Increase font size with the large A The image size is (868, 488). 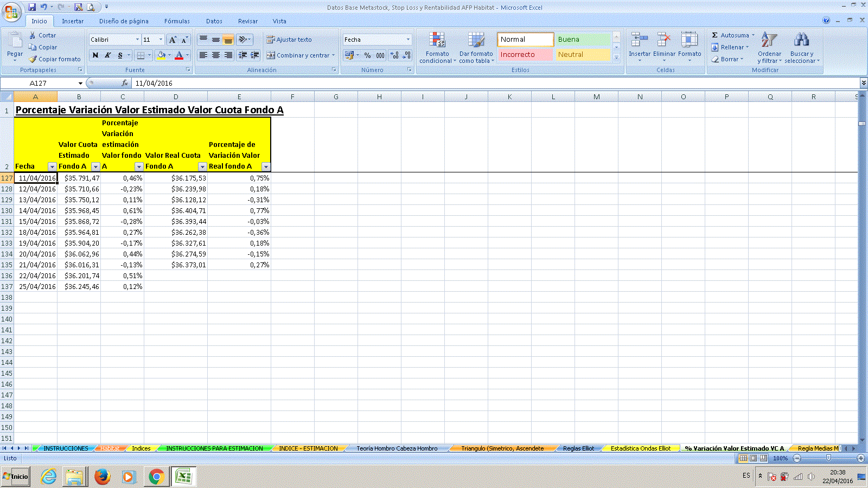(x=173, y=40)
